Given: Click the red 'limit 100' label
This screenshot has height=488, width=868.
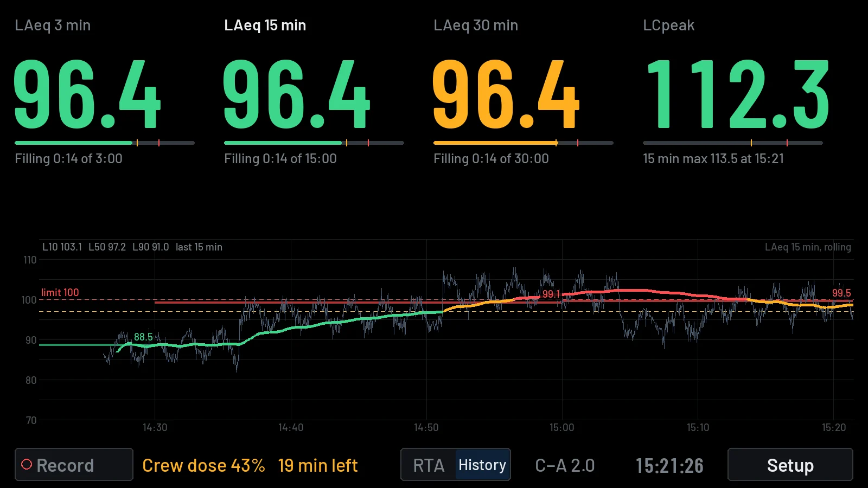Looking at the screenshot, I should point(60,292).
